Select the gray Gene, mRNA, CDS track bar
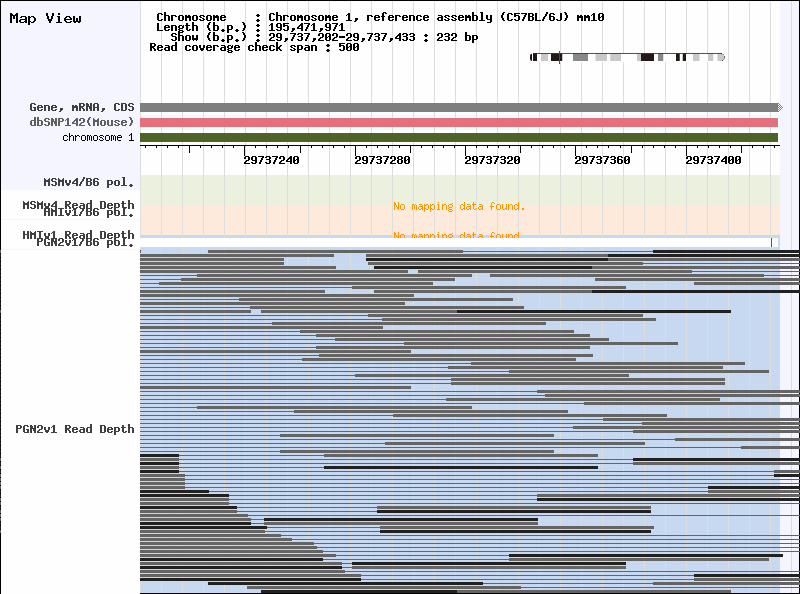Image resolution: width=800 pixels, height=594 pixels. tap(459, 107)
